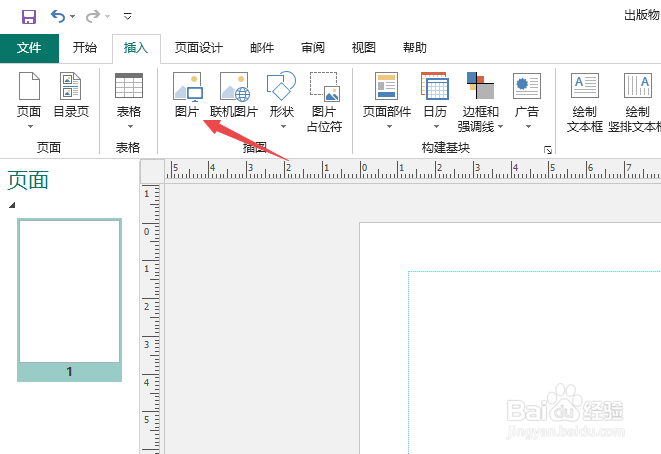Insert a picture with 图片 button

[x=188, y=95]
